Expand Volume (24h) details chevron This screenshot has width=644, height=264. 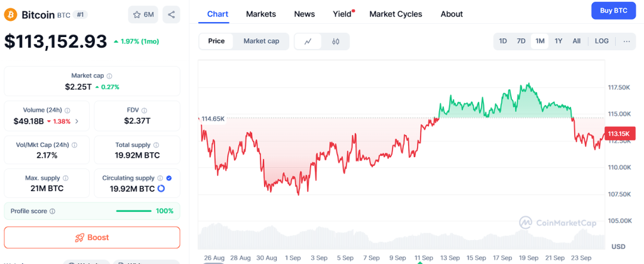[x=77, y=121]
